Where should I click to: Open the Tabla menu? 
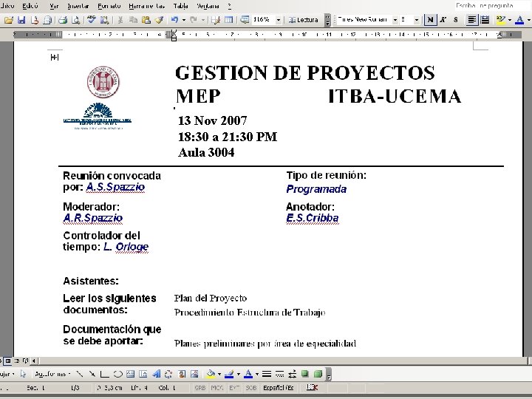pyautogui.click(x=181, y=6)
